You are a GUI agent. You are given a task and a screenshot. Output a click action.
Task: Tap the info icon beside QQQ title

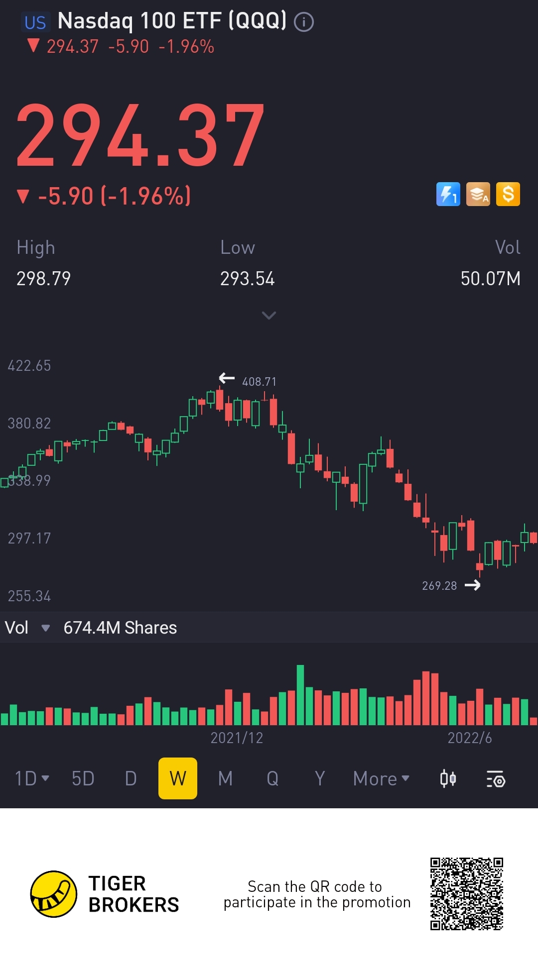(x=303, y=22)
